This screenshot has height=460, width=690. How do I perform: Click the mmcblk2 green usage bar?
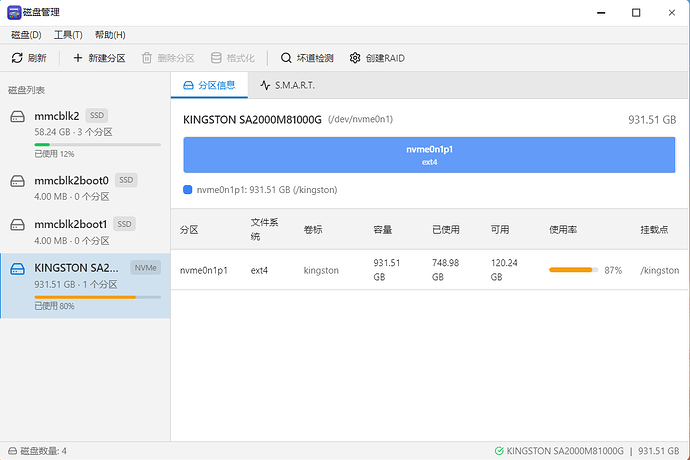click(97, 144)
